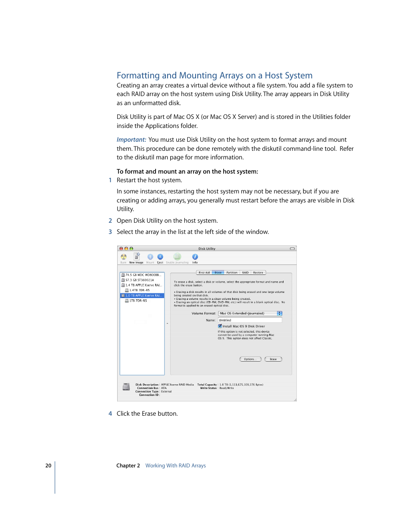Click the sidebar split divider handle

point(167,324)
